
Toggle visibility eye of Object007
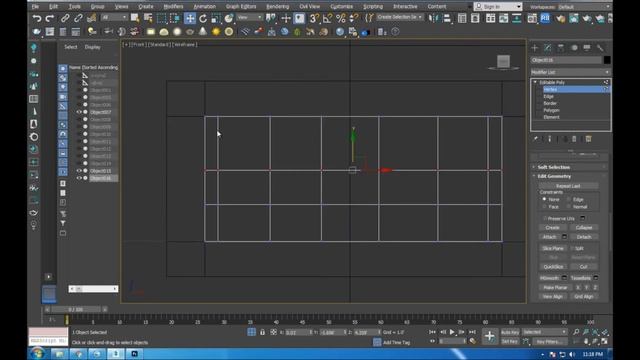[x=79, y=112]
